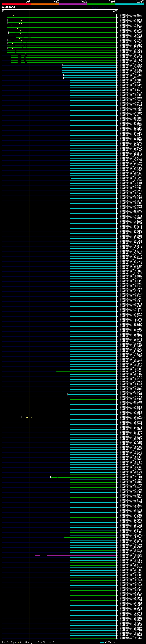Select hit label UniRef100_P0A3A9

click(131, 615)
